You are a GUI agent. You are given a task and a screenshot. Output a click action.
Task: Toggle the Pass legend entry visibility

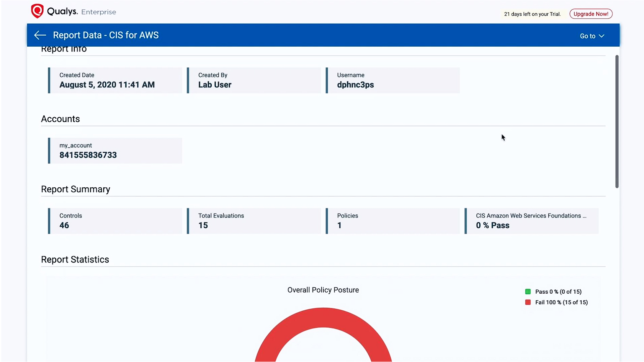pos(558,291)
